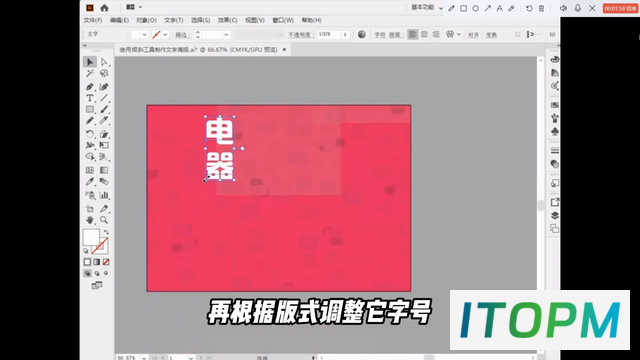Open the opacity 100% flyout arrow

click(x=345, y=35)
